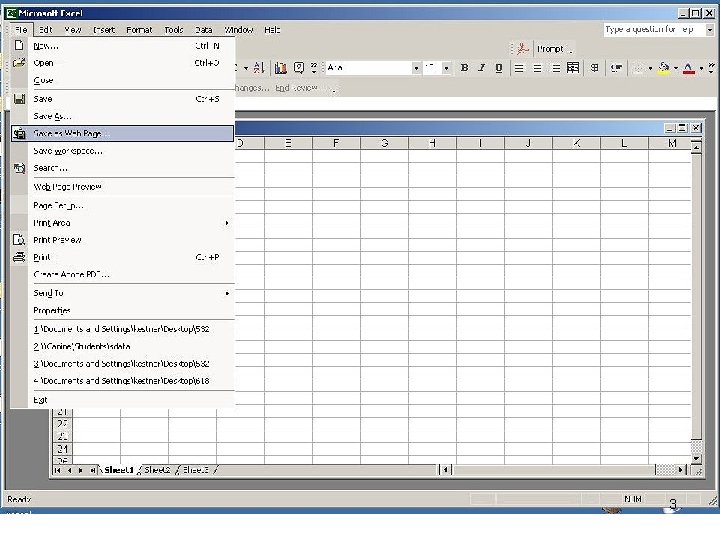Screen dimensions: 720x540
Task: Switch to the Sheet3 tab
Action: (x=196, y=470)
